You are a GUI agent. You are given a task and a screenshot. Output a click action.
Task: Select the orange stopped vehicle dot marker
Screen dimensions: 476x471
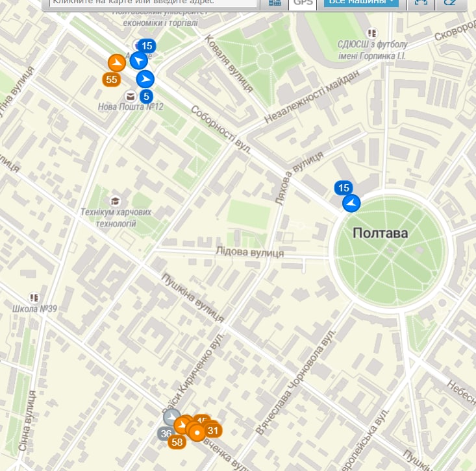click(197, 432)
